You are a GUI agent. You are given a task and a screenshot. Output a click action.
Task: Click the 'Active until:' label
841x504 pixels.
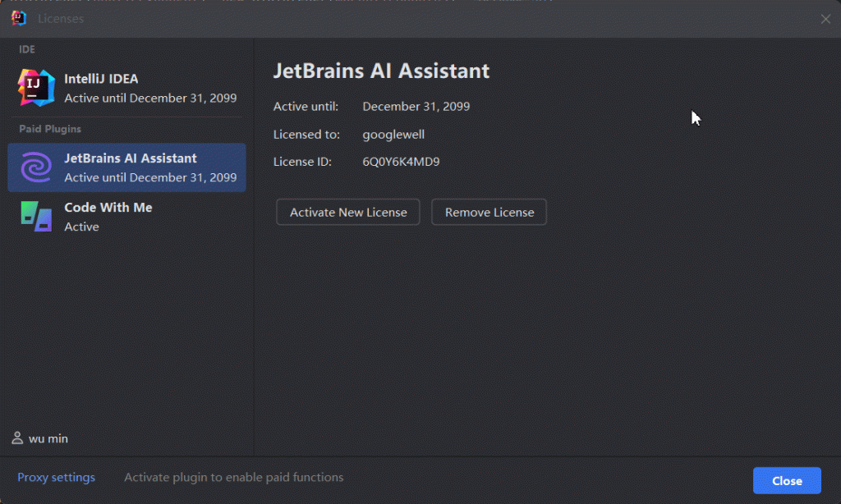(306, 106)
